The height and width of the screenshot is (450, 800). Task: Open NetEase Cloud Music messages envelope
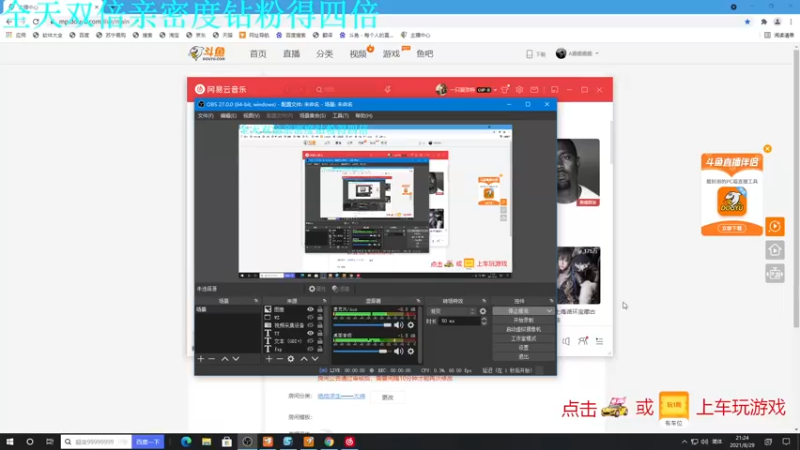(x=534, y=89)
